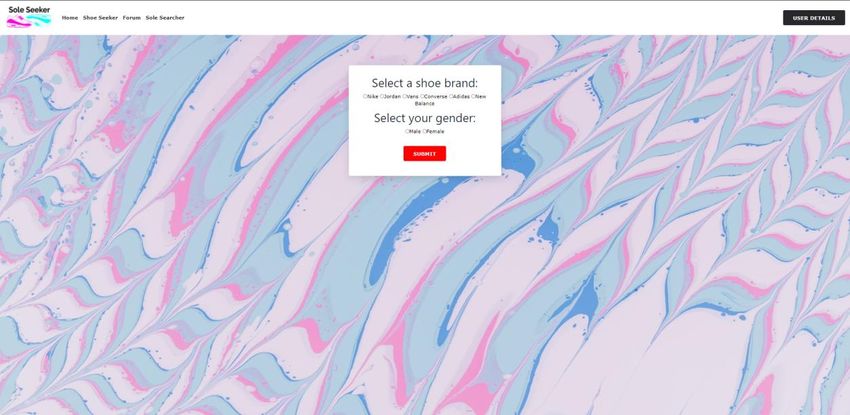Select the New Balance radio button

pyautogui.click(x=473, y=96)
